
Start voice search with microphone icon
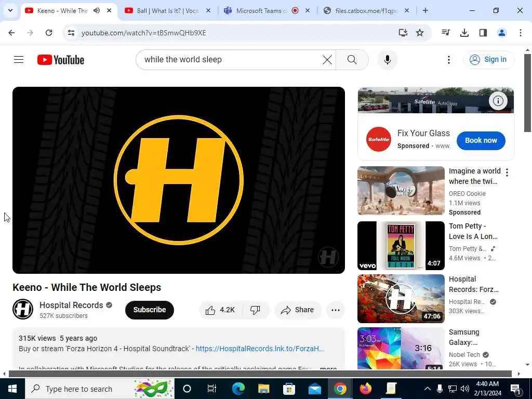click(x=388, y=60)
